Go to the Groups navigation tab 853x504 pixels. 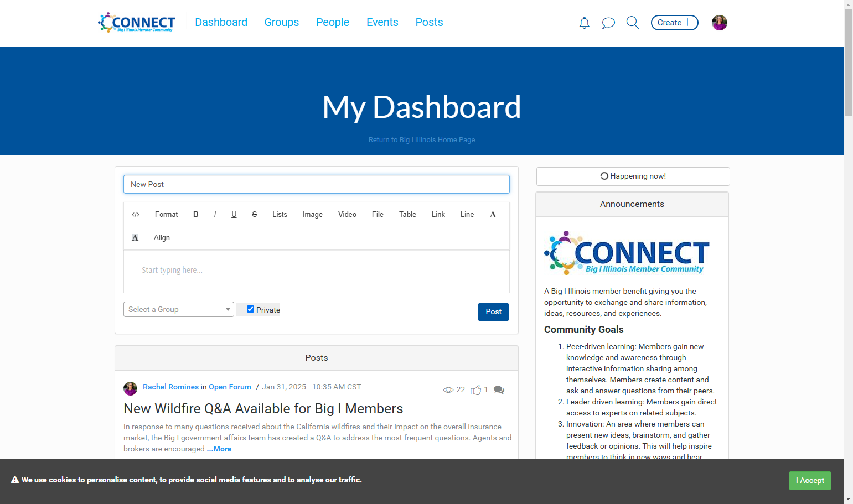tap(282, 22)
